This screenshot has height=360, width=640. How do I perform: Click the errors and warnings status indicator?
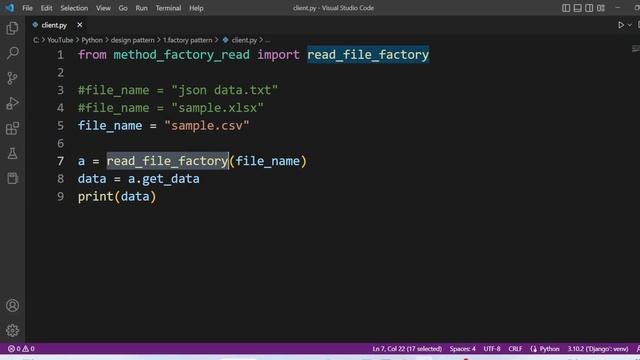point(21,349)
